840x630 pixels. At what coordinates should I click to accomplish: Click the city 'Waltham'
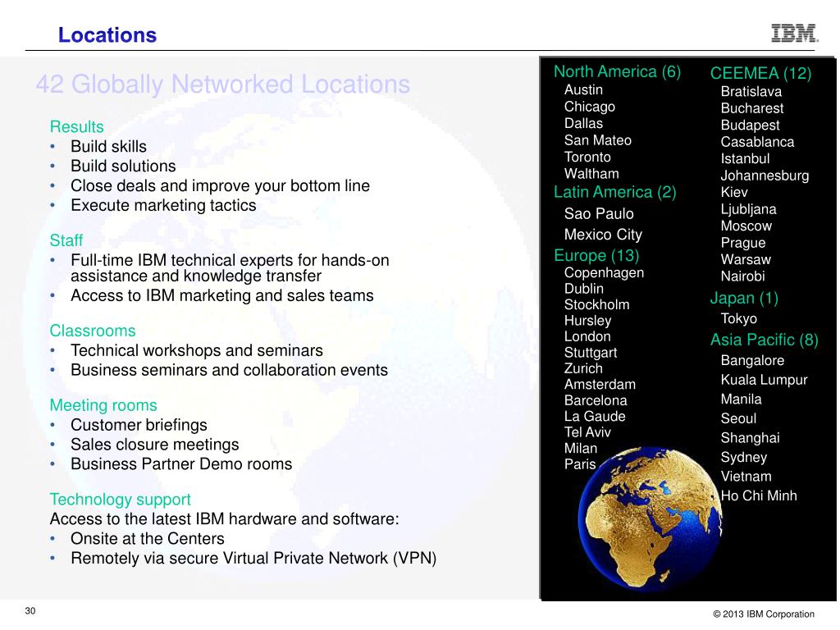pyautogui.click(x=591, y=174)
